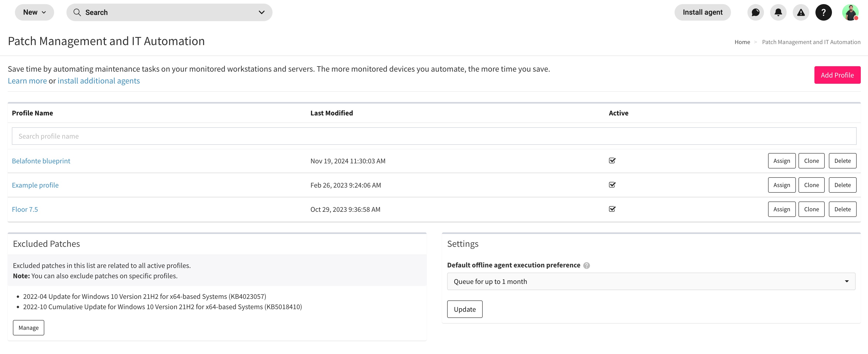This screenshot has height=354, width=868.
Task: Open the Floor 7.5 profile link
Action: pos(25,209)
